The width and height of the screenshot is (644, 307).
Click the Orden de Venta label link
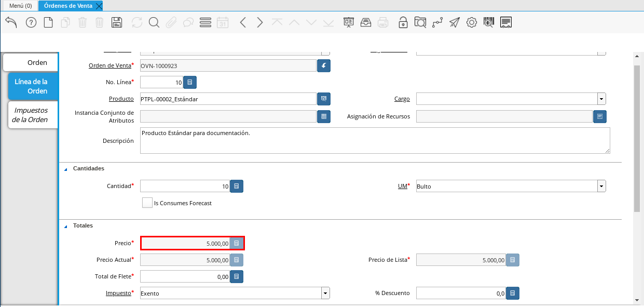point(110,65)
